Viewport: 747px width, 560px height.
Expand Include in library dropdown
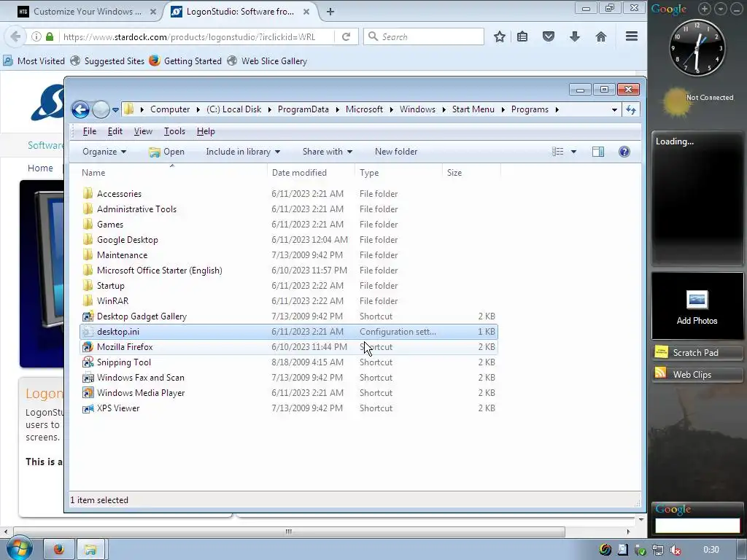243,152
